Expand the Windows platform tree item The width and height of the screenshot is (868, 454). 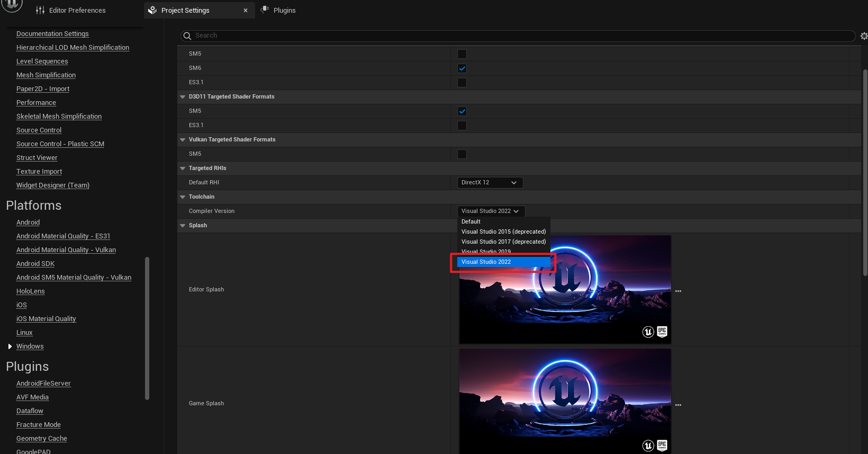10,346
